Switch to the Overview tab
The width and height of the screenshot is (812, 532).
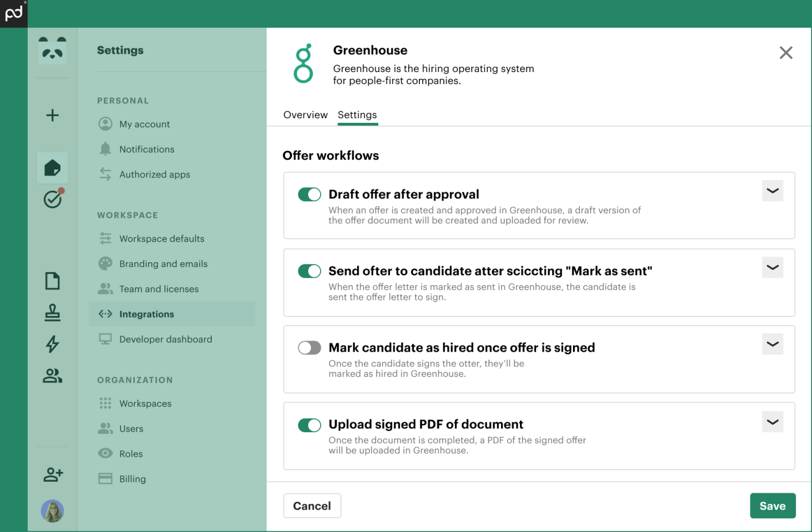click(305, 115)
